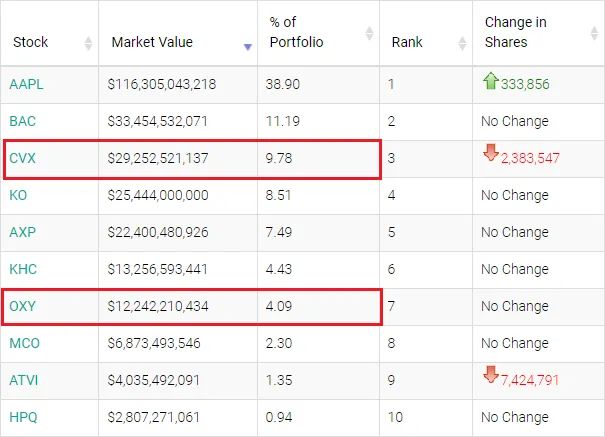Click the Market Value sort arrow
The height and width of the screenshot is (437, 605).
coord(248,46)
